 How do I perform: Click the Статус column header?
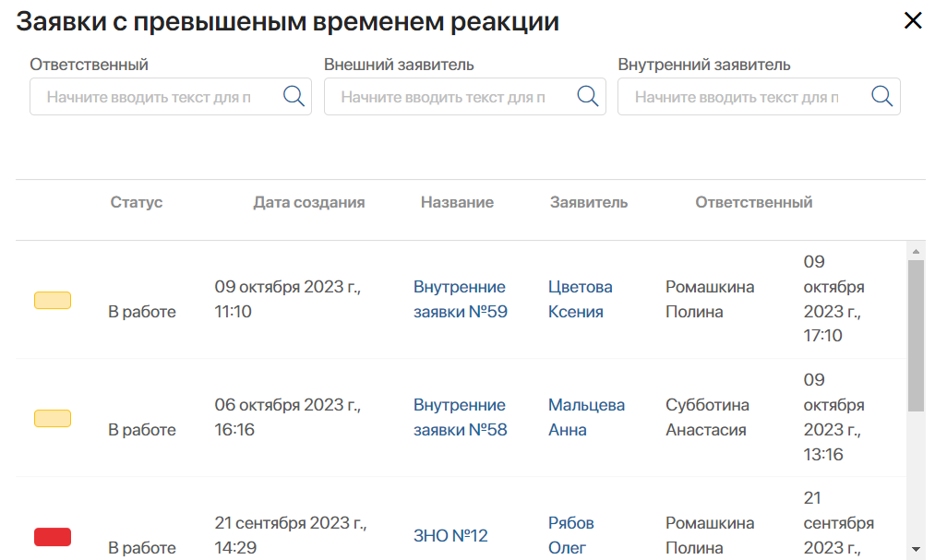point(136,203)
